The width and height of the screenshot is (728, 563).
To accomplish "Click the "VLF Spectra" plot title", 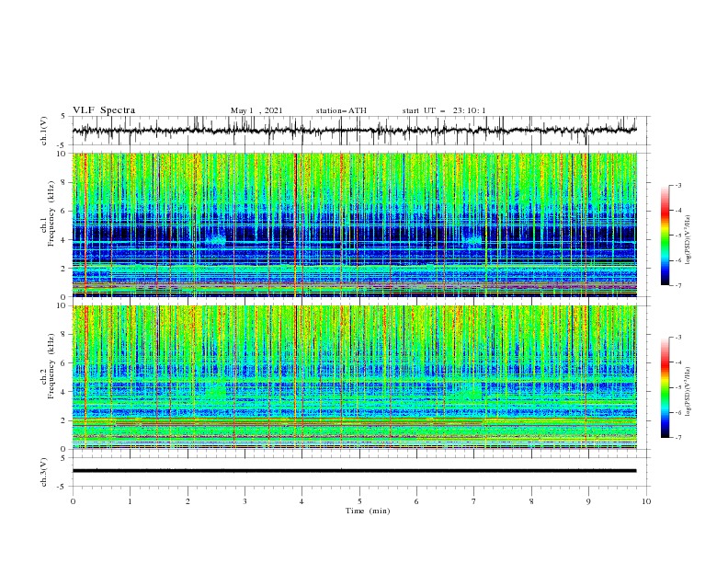I will (x=104, y=110).
